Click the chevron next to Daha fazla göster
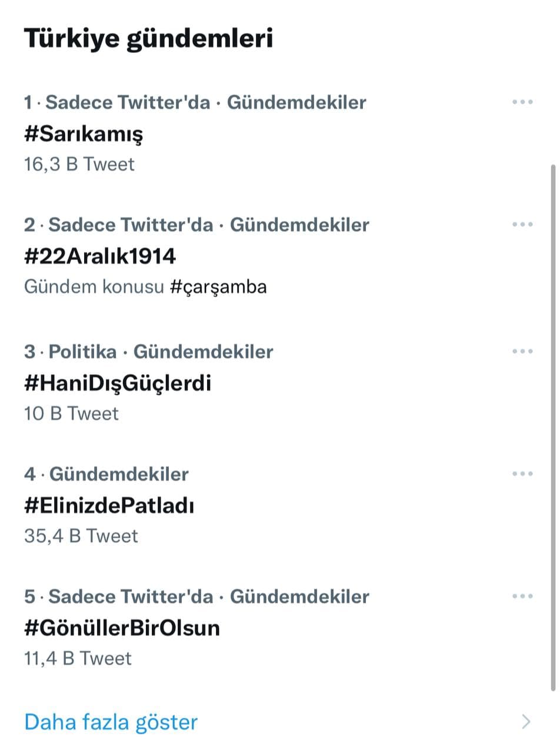Image resolution: width=560 pixels, height=753 pixels. click(526, 722)
